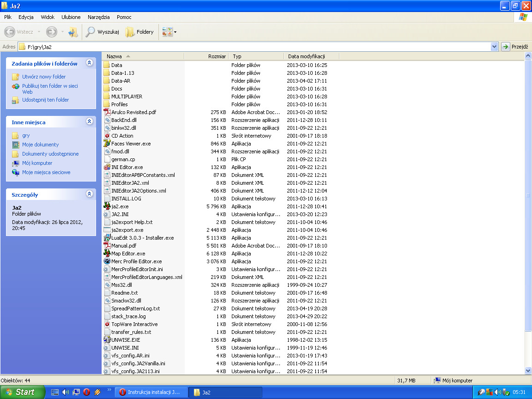Sort files by Data modyfikacji column
The image size is (532, 399).
tap(307, 56)
